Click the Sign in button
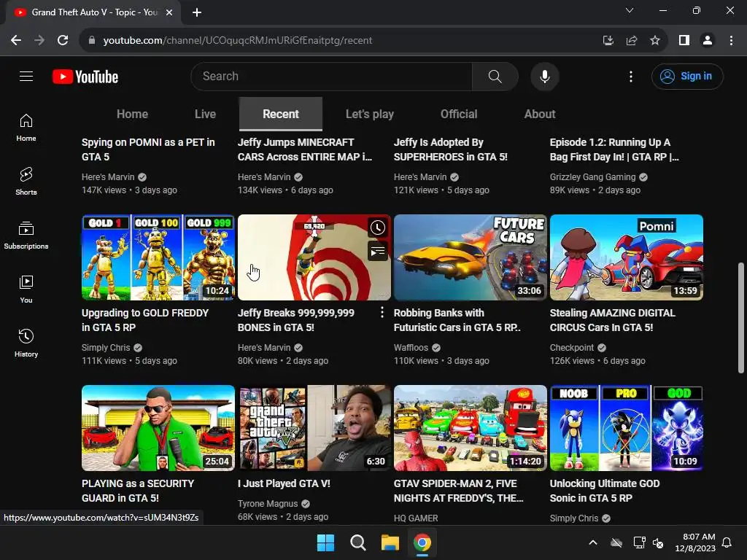Viewport: 747px width, 560px height. (687, 76)
